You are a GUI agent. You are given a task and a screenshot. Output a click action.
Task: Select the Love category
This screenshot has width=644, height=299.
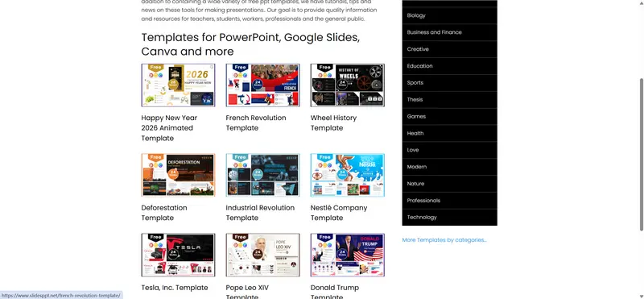[x=450, y=150]
